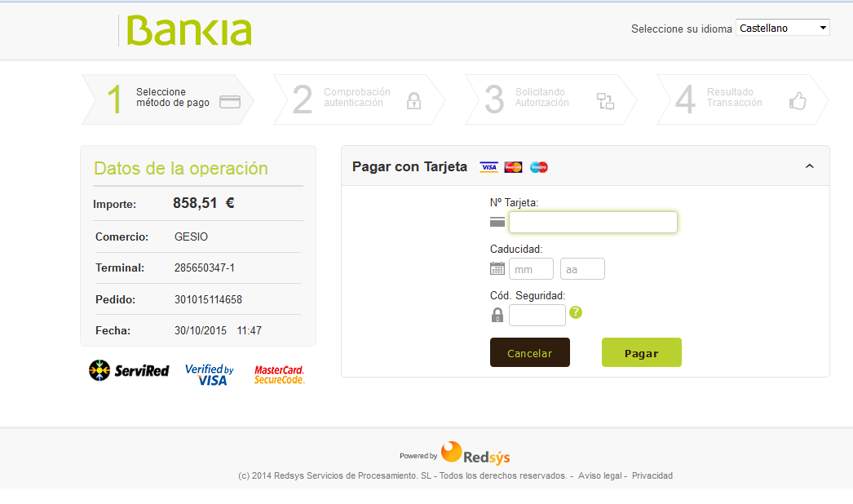Click the Cancelar button

tap(530, 352)
